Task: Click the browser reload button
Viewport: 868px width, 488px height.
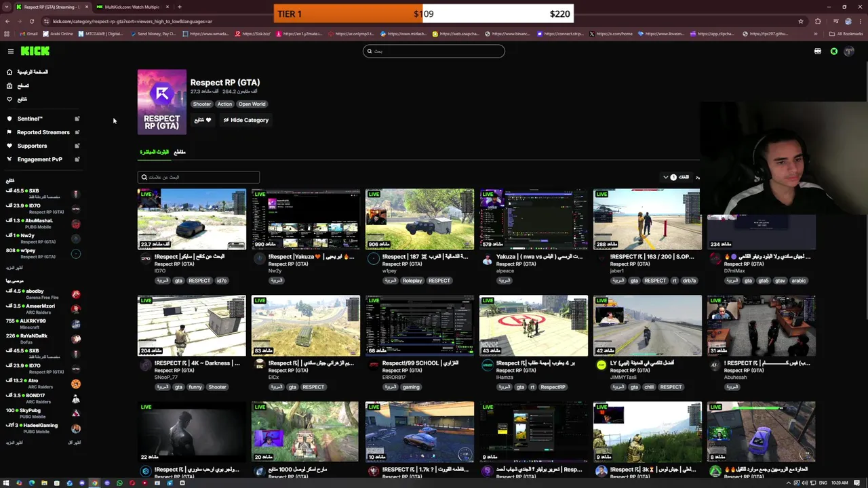Action: coord(31,21)
